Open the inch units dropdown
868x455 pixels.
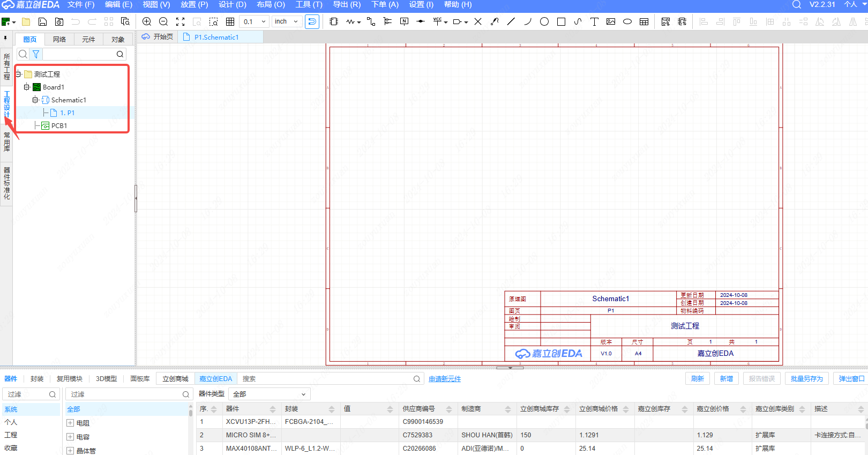[x=287, y=21]
